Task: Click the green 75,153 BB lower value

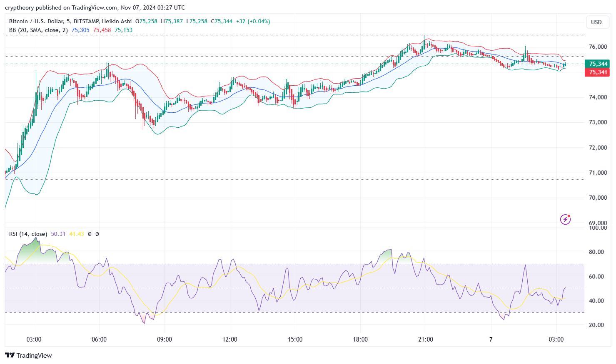Action: tap(124, 30)
